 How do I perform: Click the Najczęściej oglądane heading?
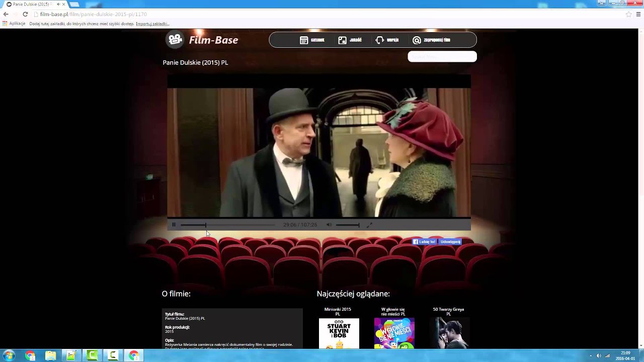tap(353, 294)
